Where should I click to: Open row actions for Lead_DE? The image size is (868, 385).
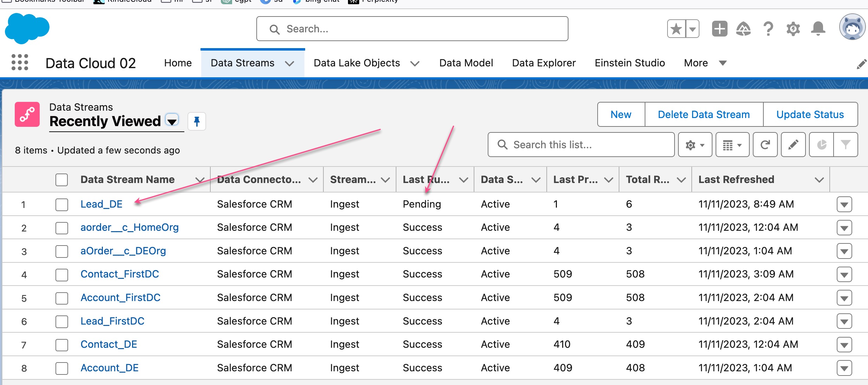(844, 204)
